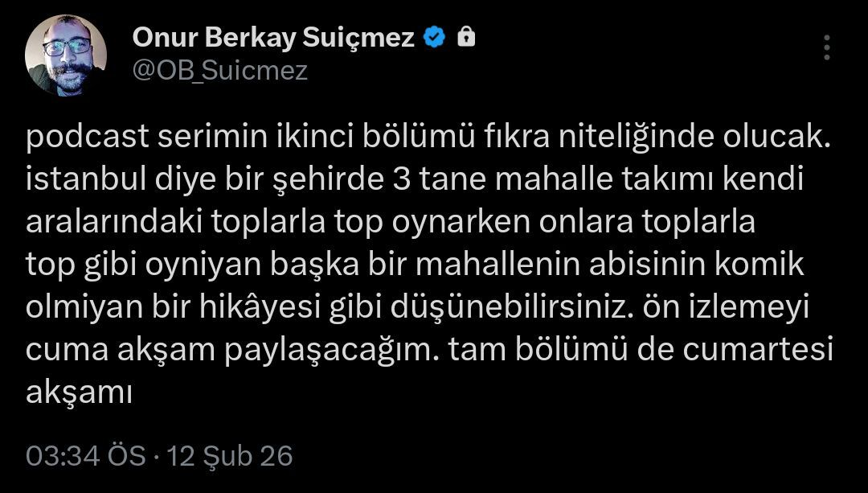Open the tweet's three-dot more options menu
868x493 pixels.
(827, 47)
